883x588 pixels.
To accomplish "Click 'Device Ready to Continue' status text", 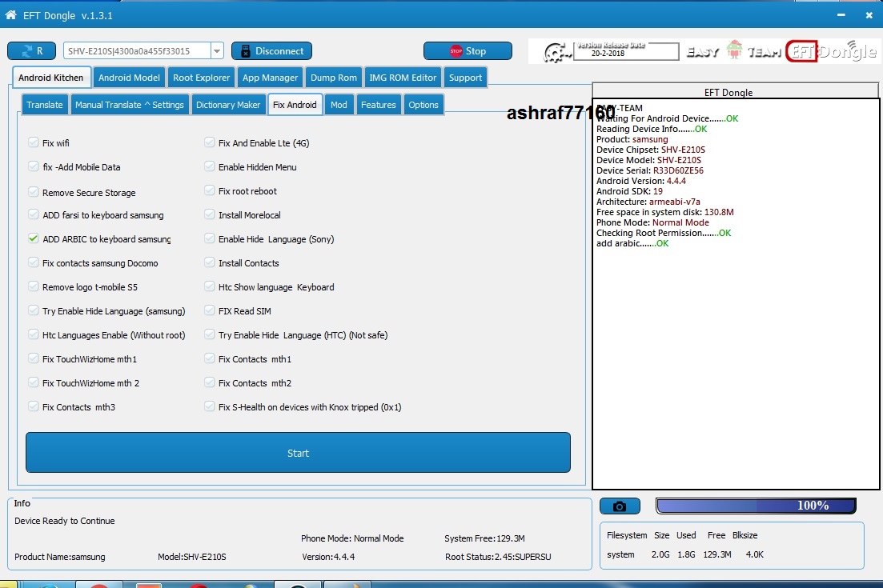I will (65, 521).
